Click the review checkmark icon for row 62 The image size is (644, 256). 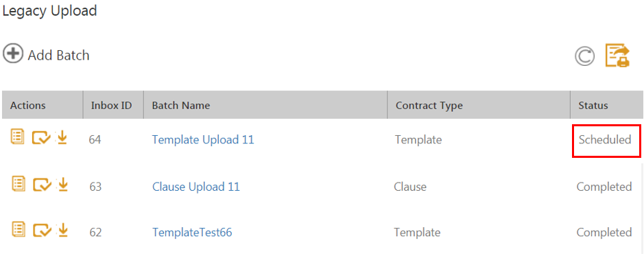pyautogui.click(x=42, y=231)
